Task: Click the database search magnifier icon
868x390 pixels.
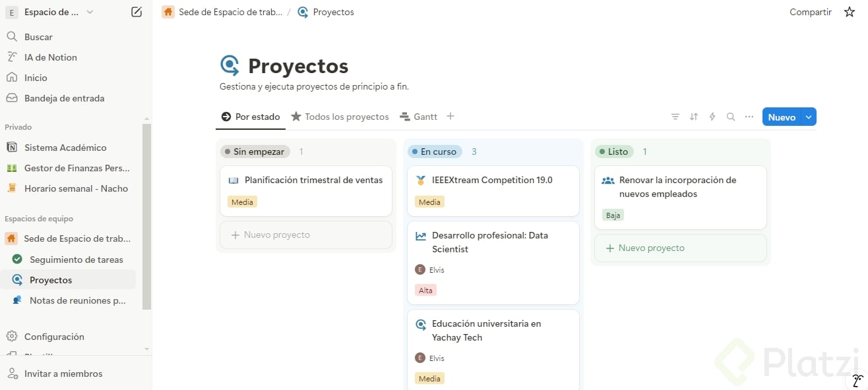Action: [x=731, y=117]
